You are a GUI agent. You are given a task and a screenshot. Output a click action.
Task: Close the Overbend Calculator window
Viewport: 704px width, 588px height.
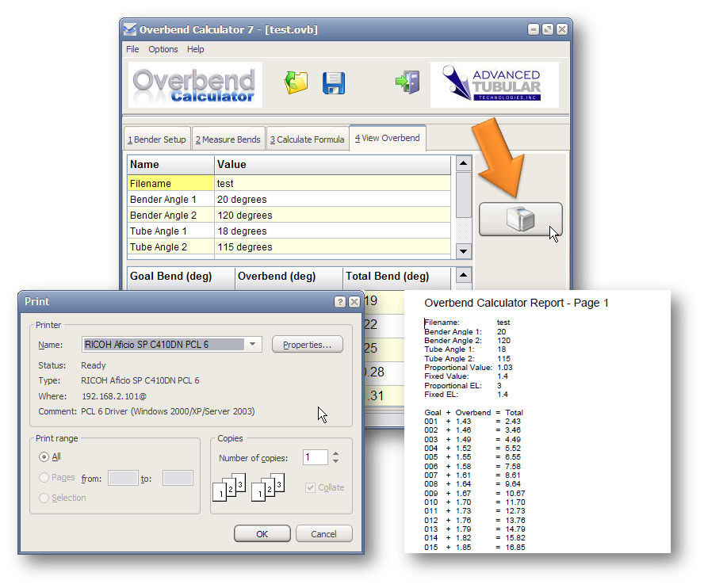pyautogui.click(x=561, y=29)
